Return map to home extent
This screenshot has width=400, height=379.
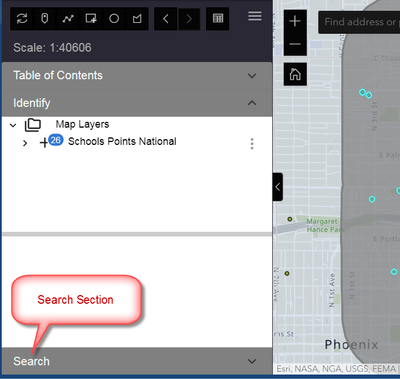tap(295, 74)
